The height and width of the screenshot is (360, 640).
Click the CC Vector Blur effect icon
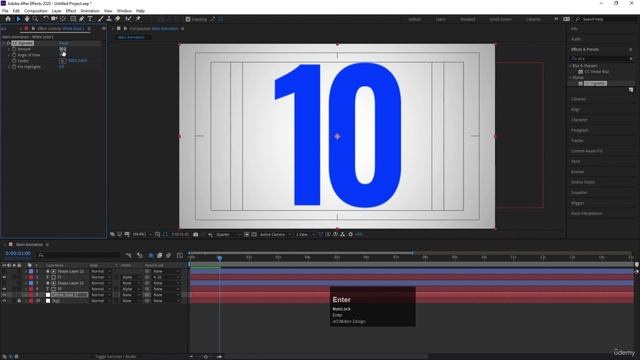pyautogui.click(x=580, y=72)
